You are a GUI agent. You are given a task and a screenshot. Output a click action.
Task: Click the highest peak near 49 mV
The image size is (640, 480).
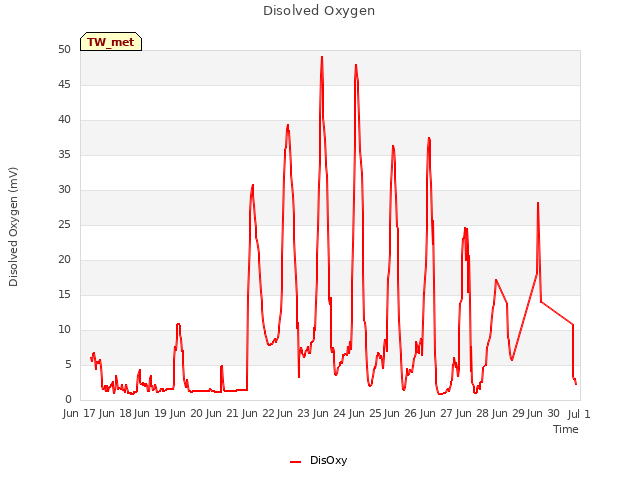point(322,58)
